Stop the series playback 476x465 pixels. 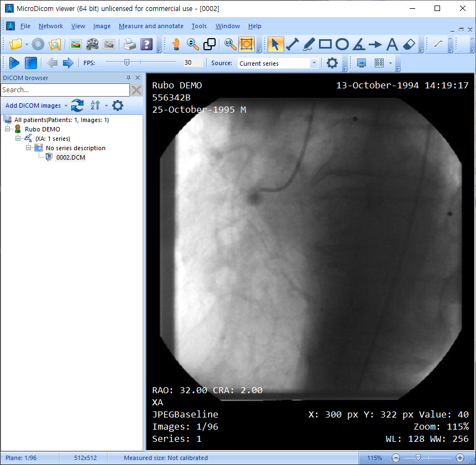pyautogui.click(x=30, y=63)
